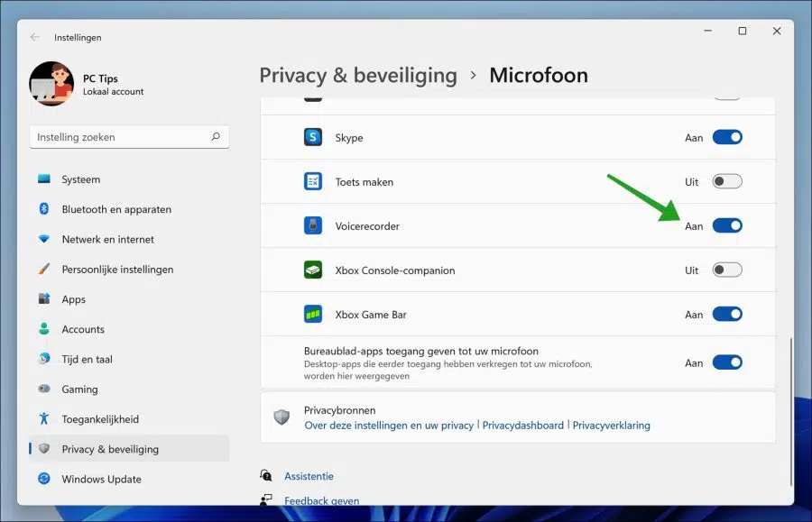Maximize the Instellingen window
Viewport: 812px width, 522px height.
click(743, 31)
